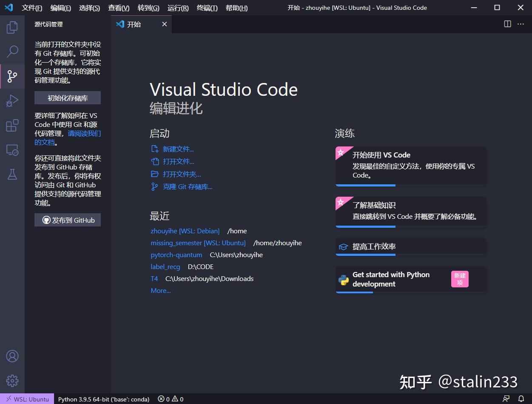The image size is (532, 404).
Task: Open editor actions via ... menu
Action: click(521, 24)
